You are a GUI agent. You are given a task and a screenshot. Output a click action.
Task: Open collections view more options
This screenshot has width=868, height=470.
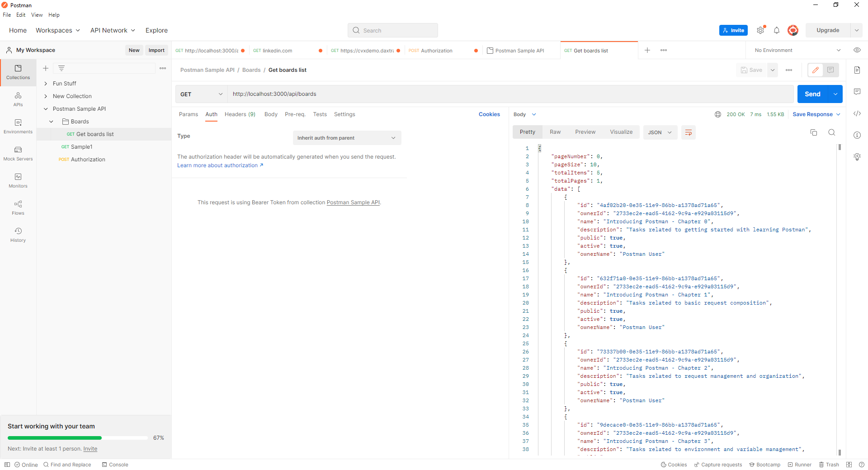163,68
